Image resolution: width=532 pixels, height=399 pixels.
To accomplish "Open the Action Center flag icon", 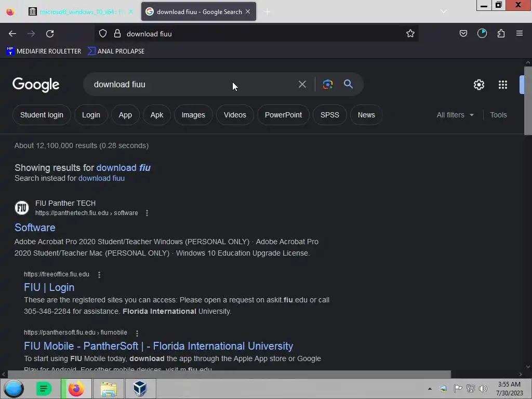I will click(458, 389).
